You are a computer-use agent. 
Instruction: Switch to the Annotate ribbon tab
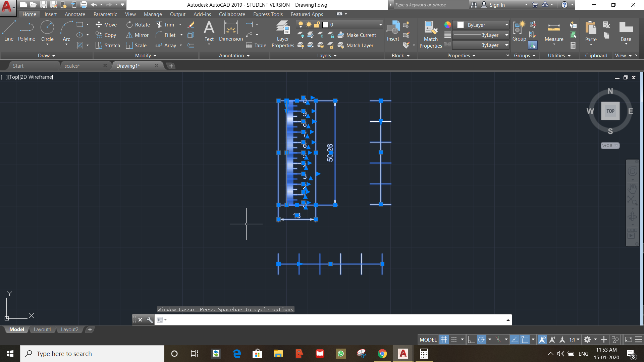tap(74, 14)
